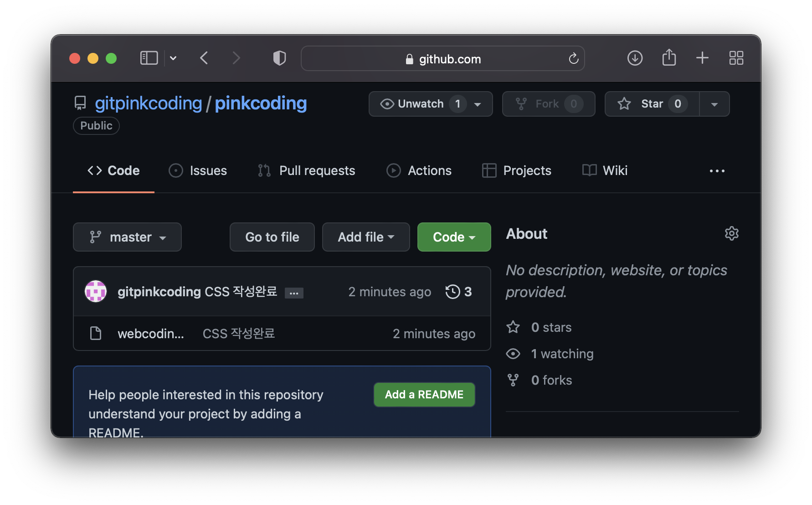This screenshot has height=505, width=812.
Task: Toggle the Safari sidebar
Action: coord(149,58)
